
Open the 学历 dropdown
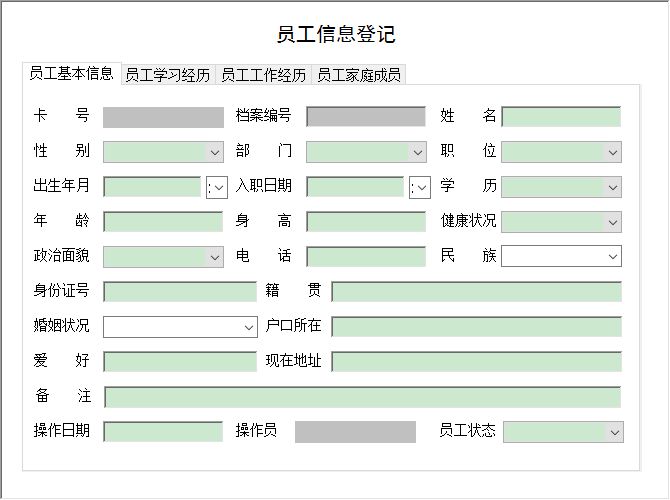click(612, 187)
